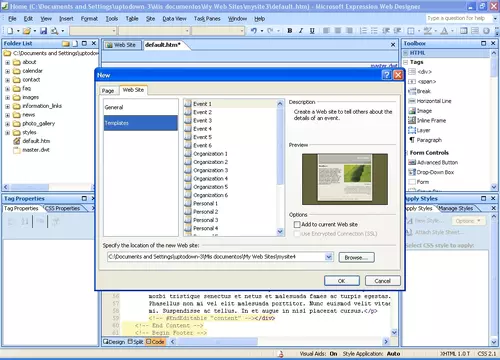The width and height of the screenshot is (500, 360).
Task: Open the Options dropdown in Apply Styles
Action: point(468,221)
